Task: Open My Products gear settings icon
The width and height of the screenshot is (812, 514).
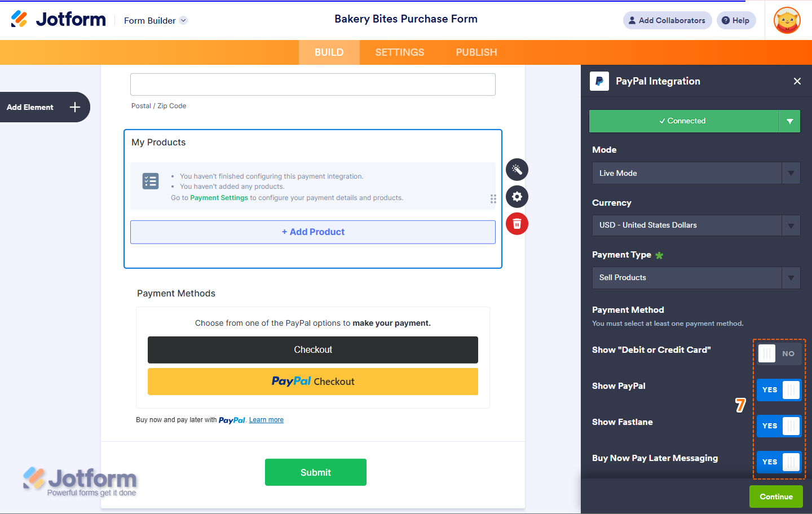Action: pos(517,197)
